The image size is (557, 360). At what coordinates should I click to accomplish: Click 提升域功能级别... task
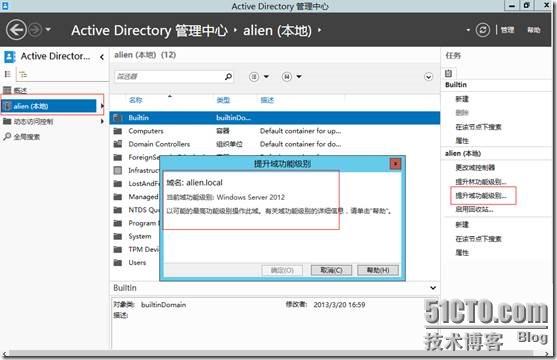point(481,195)
